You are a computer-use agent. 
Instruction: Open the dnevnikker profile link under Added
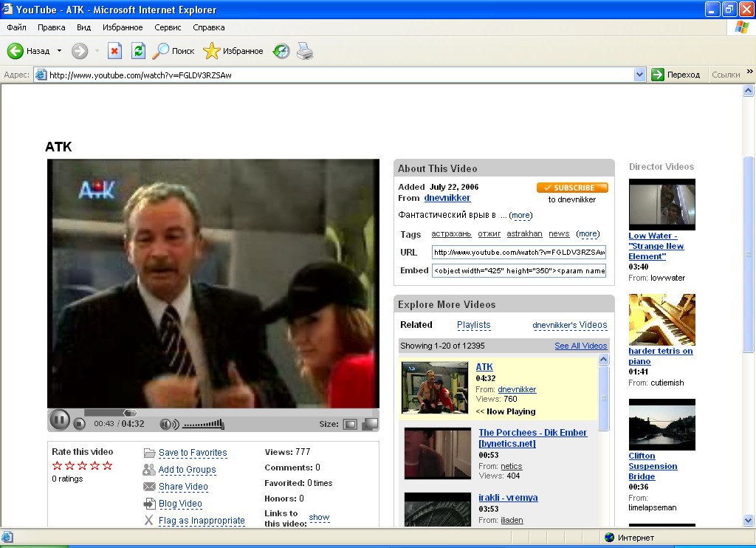pos(447,198)
